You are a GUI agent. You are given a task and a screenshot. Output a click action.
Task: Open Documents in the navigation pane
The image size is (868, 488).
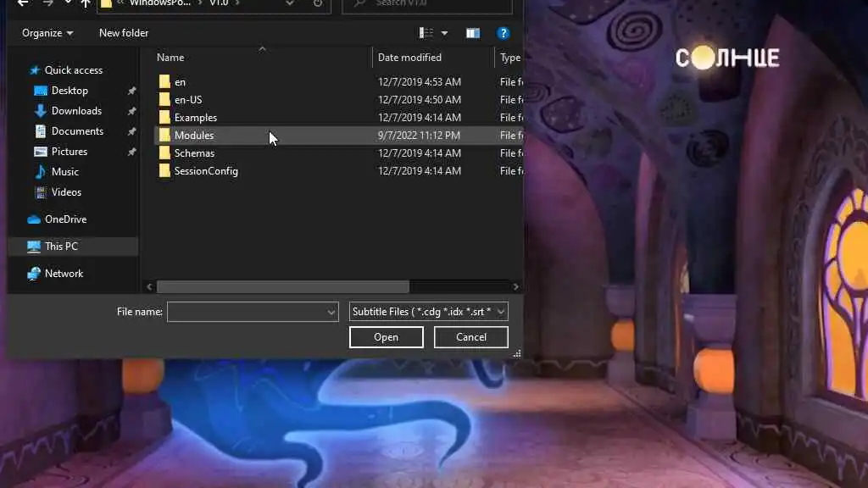point(77,131)
